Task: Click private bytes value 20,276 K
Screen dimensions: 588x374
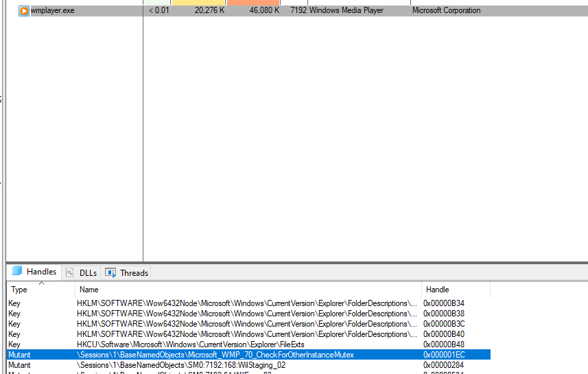Action: click(x=210, y=10)
